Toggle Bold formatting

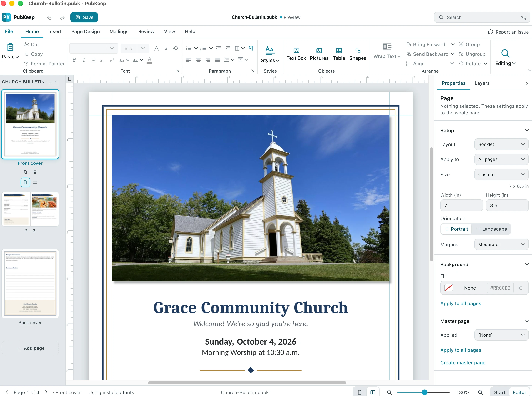74,60
